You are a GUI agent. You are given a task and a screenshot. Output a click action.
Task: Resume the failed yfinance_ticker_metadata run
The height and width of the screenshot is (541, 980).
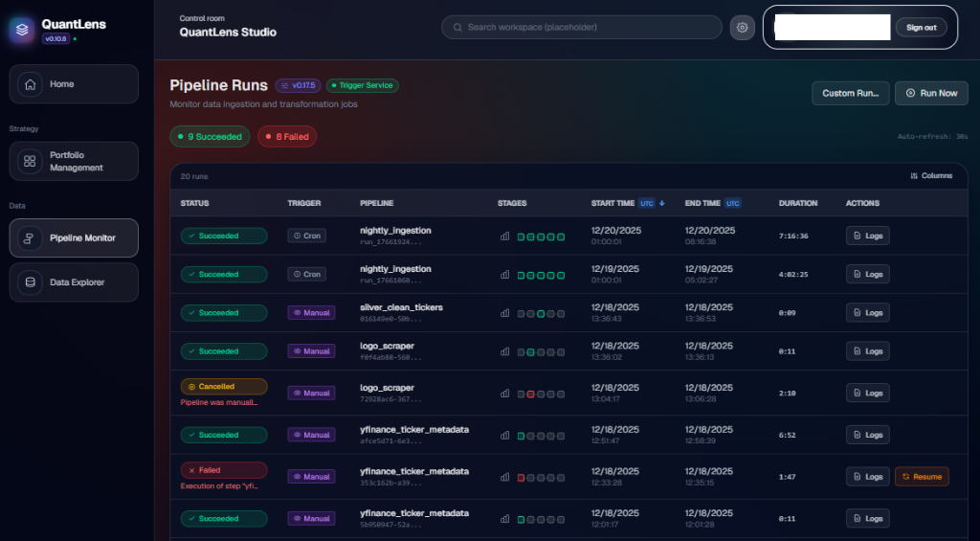pos(922,477)
